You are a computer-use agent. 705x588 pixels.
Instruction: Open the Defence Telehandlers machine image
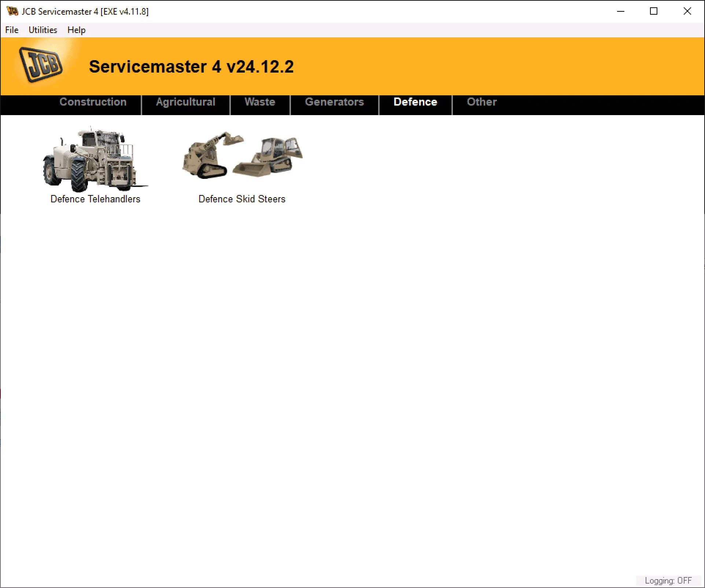95,159
